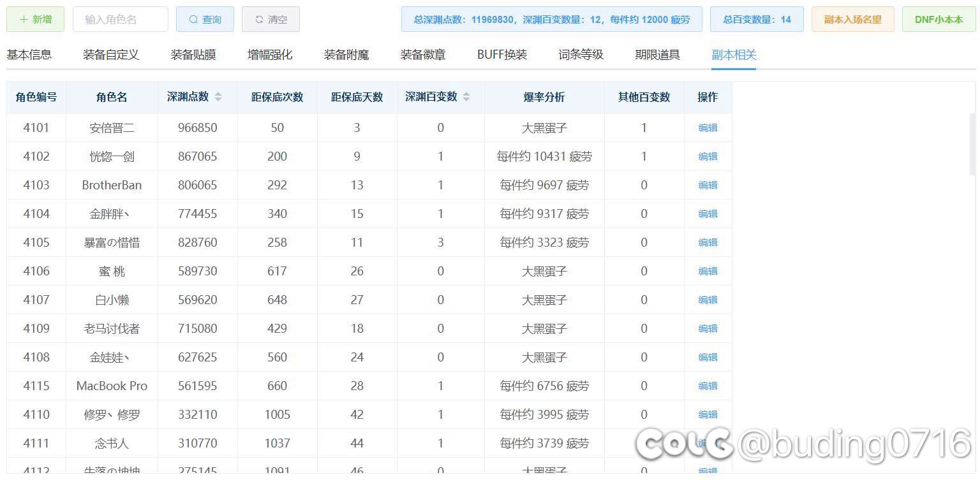This screenshot has height=480, width=980.
Task: Click character number 4105
Action: click(36, 242)
